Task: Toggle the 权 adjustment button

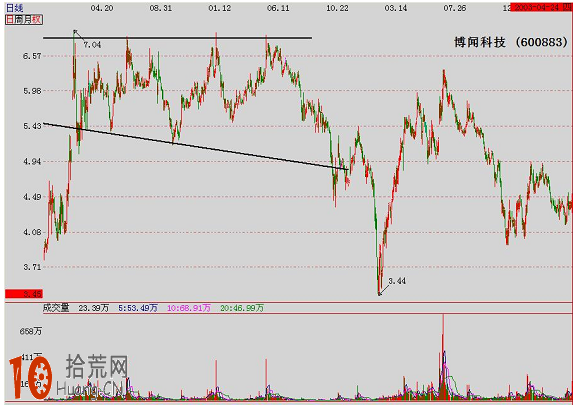Action: pyautogui.click(x=37, y=19)
